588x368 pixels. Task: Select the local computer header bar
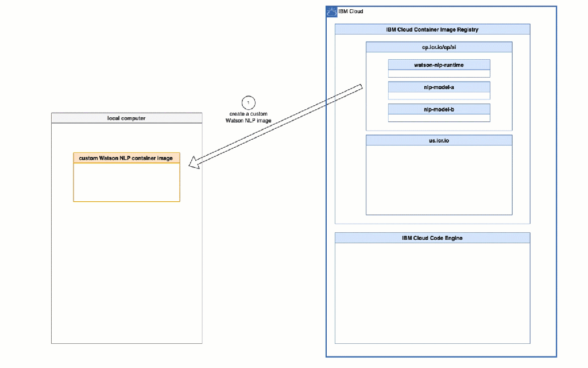tap(126, 118)
